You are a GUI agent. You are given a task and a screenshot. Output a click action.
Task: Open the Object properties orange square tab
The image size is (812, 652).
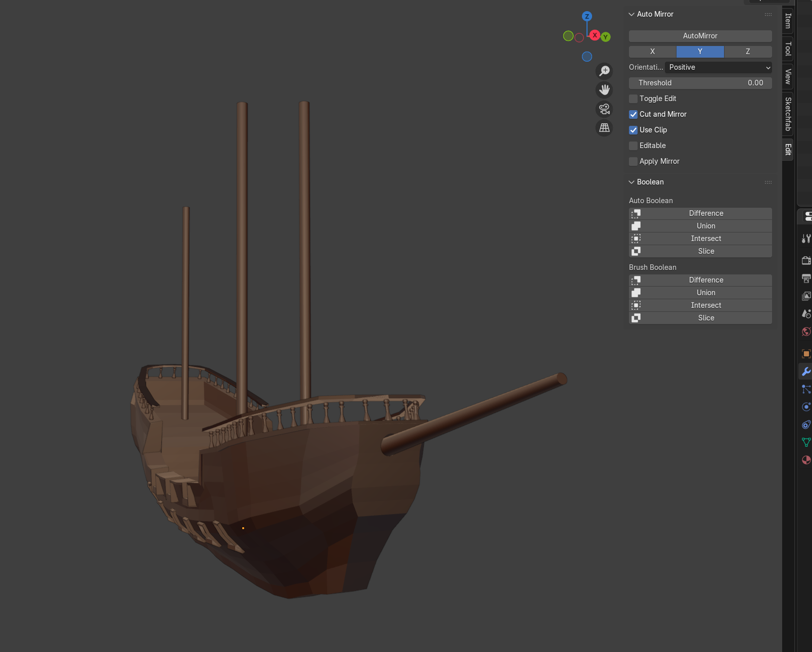coord(806,354)
